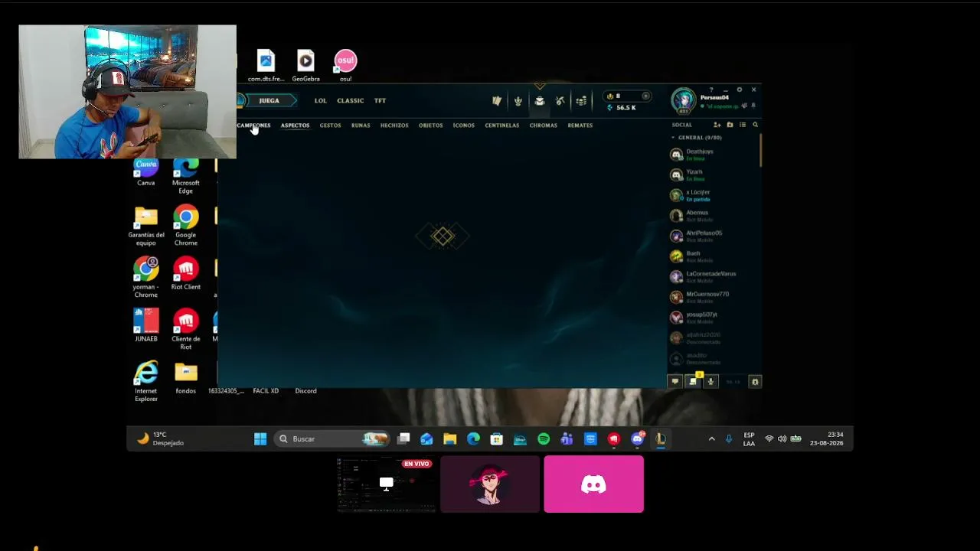Open chat with friend Yizarh
Viewport: 980px width, 551px height.
[x=713, y=174]
